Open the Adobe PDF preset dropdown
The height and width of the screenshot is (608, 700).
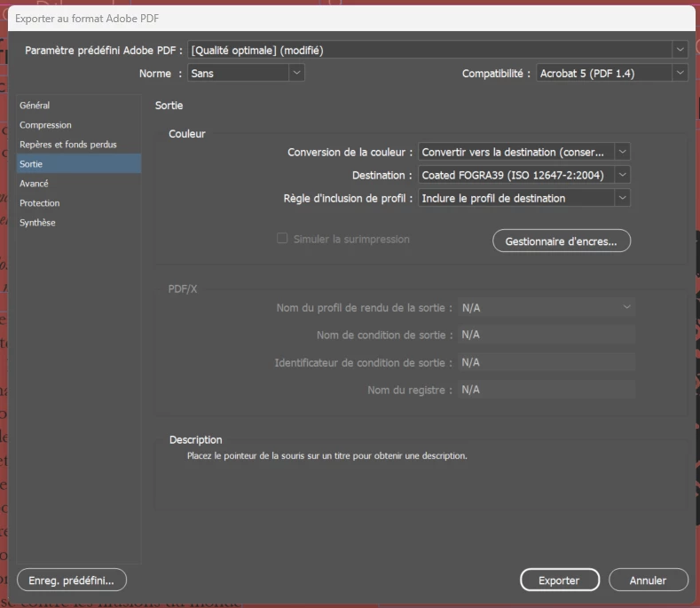[x=437, y=50]
